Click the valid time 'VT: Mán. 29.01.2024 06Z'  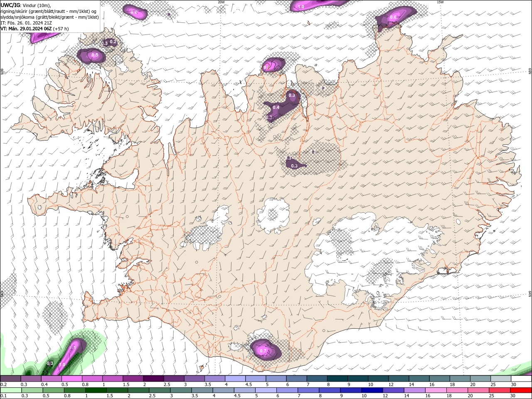(x=26, y=29)
